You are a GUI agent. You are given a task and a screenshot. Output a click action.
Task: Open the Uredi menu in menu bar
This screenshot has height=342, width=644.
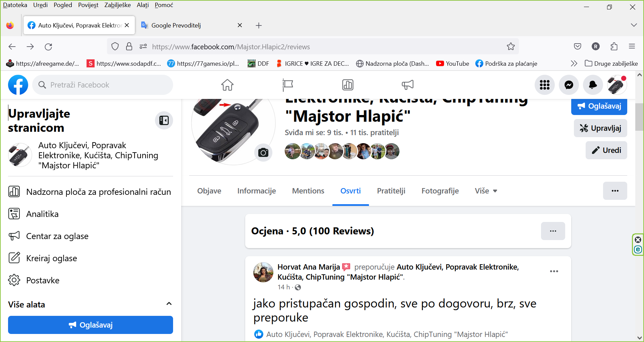click(40, 5)
